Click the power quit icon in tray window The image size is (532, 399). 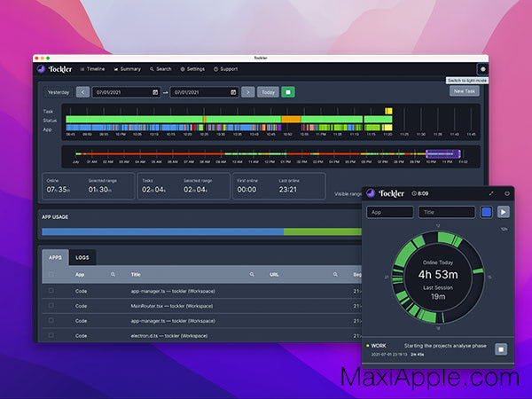tap(507, 193)
